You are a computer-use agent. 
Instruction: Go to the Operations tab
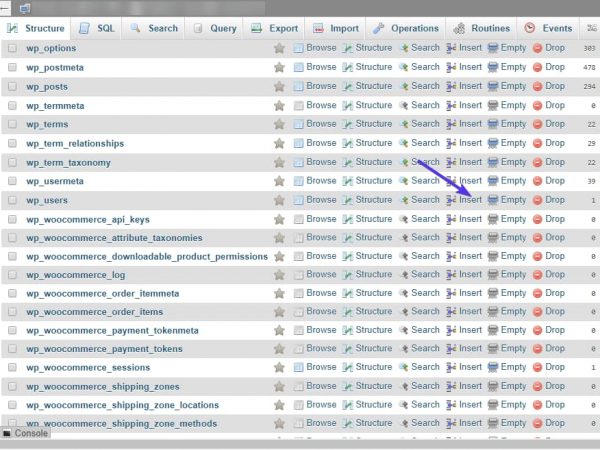click(x=407, y=28)
